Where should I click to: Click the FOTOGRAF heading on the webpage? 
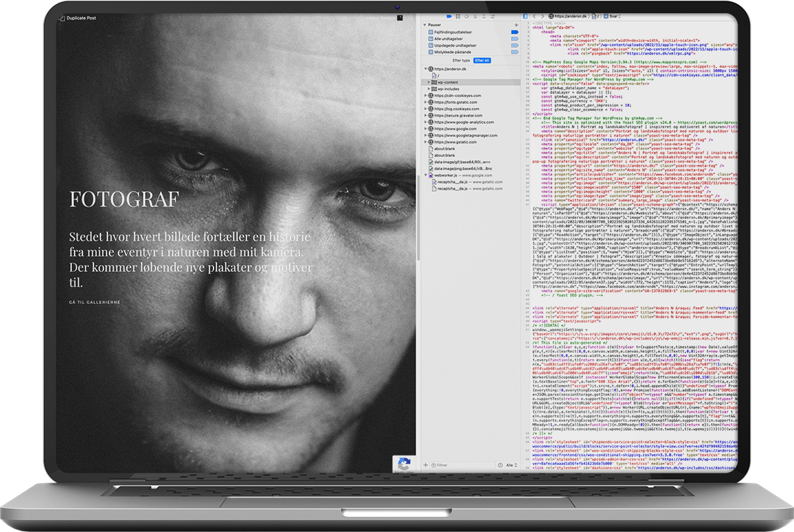click(124, 199)
